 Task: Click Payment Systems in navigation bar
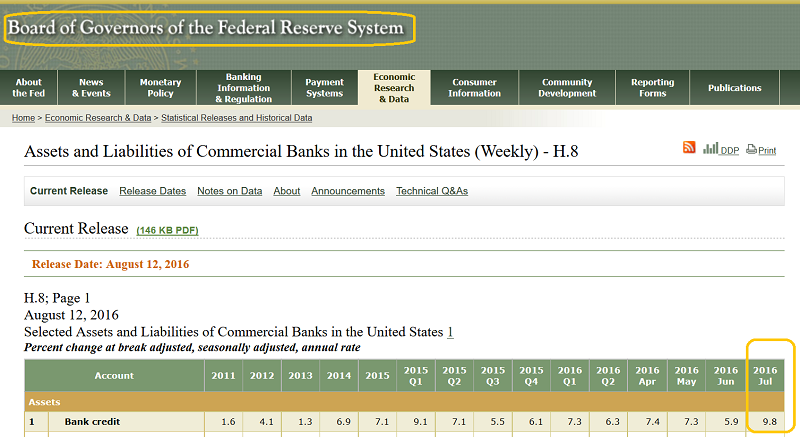(324, 88)
